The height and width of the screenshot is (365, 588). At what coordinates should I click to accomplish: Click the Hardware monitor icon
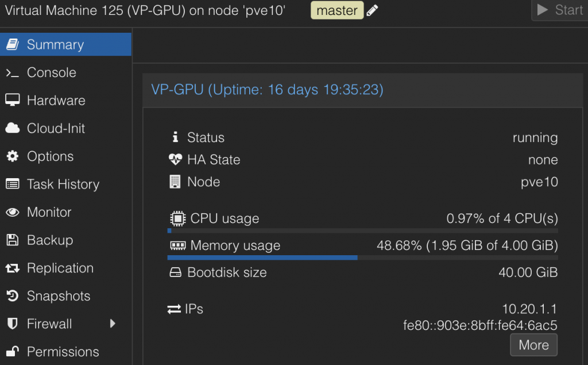tap(12, 101)
